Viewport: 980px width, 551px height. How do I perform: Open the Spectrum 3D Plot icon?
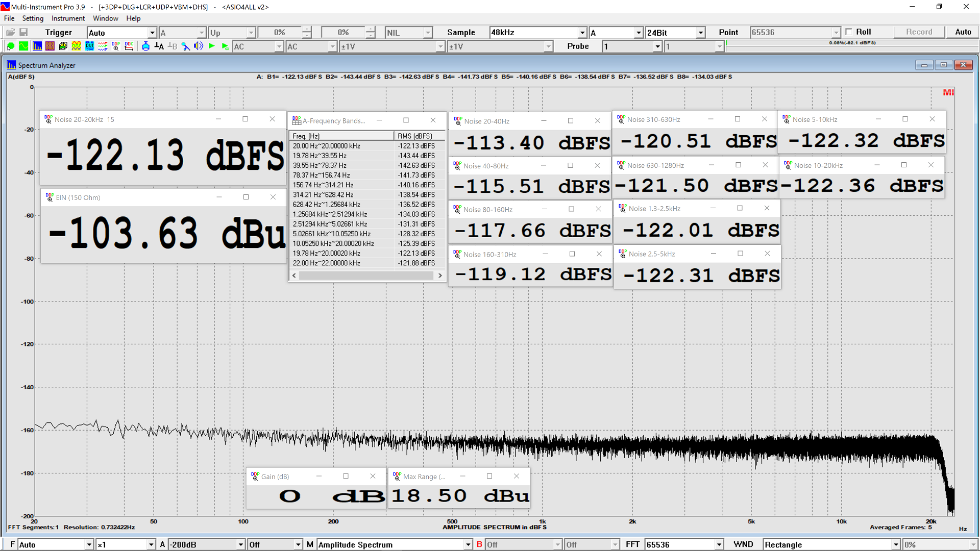63,46
